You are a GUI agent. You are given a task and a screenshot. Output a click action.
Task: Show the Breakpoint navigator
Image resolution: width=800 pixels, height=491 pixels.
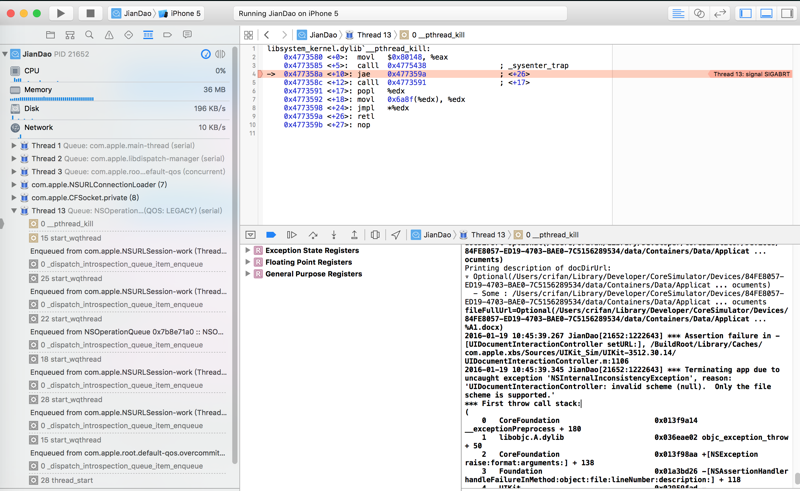click(167, 35)
